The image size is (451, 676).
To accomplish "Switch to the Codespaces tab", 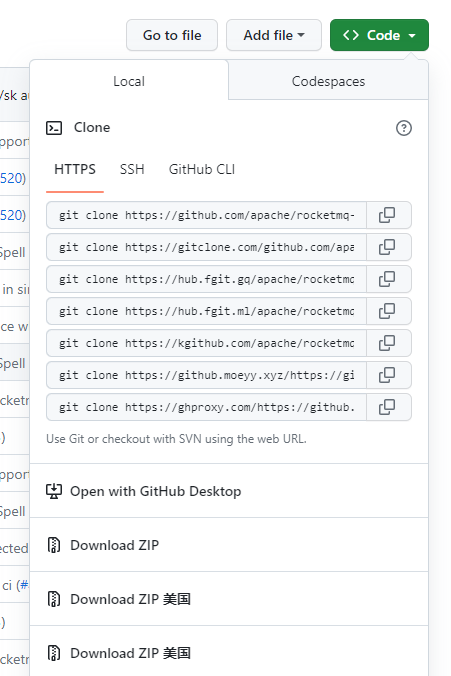I will 328,81.
